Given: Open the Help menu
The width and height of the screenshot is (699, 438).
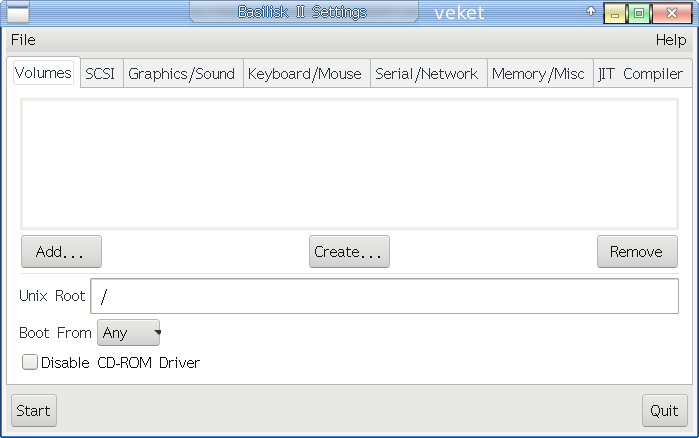Looking at the screenshot, I should [x=671, y=40].
